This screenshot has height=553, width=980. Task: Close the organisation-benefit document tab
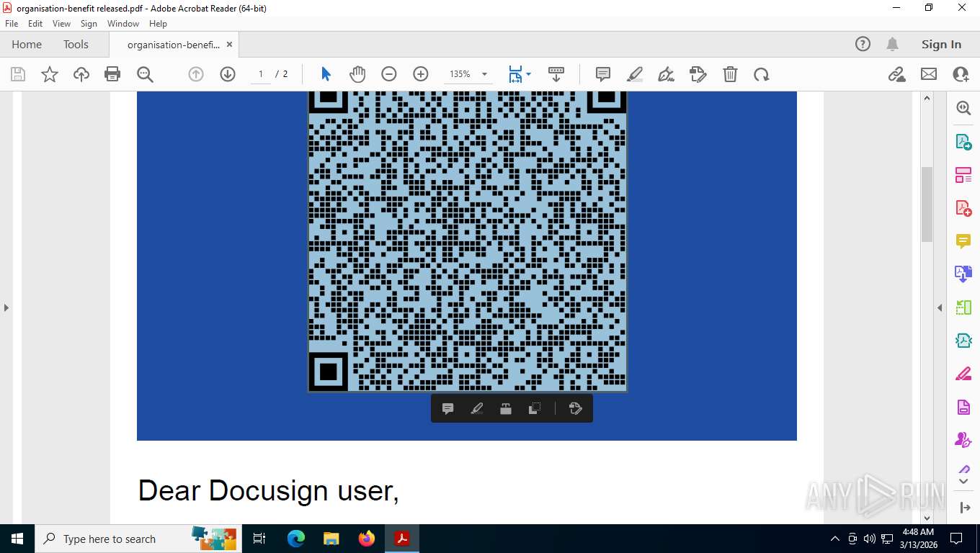pyautogui.click(x=229, y=44)
